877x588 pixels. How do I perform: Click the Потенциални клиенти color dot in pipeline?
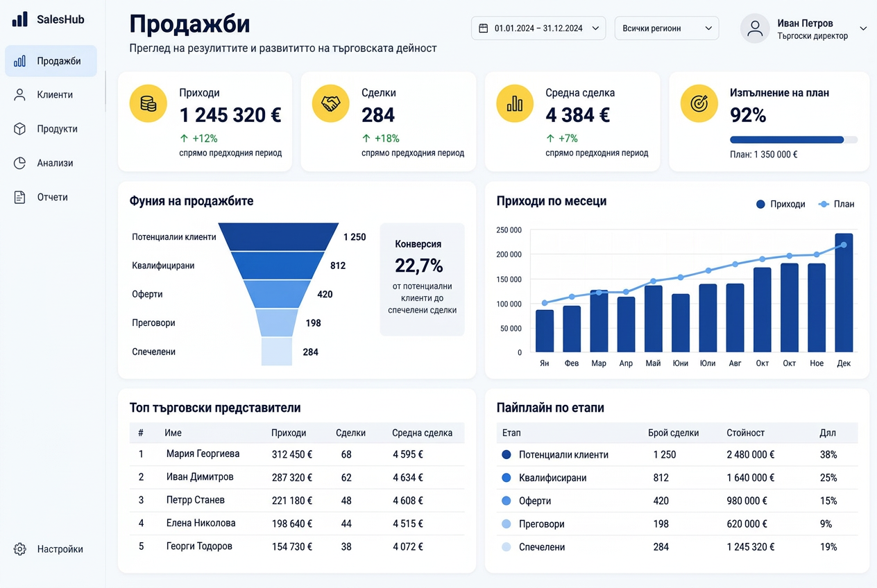506,455
